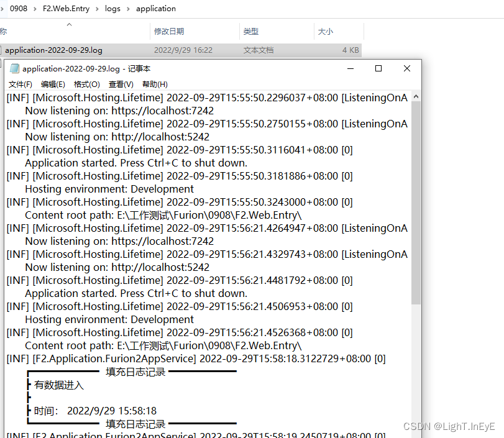Click the scrollbar up arrow in Notepad

(x=416, y=96)
